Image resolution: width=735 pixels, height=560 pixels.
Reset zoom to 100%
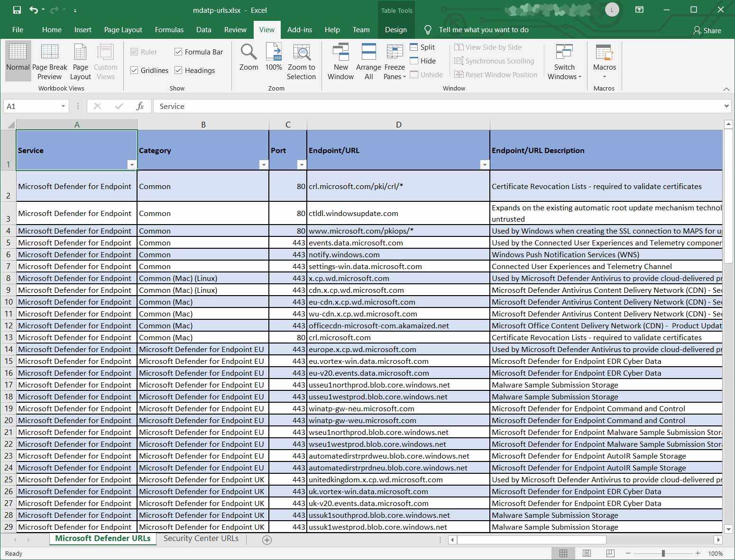pyautogui.click(x=274, y=58)
